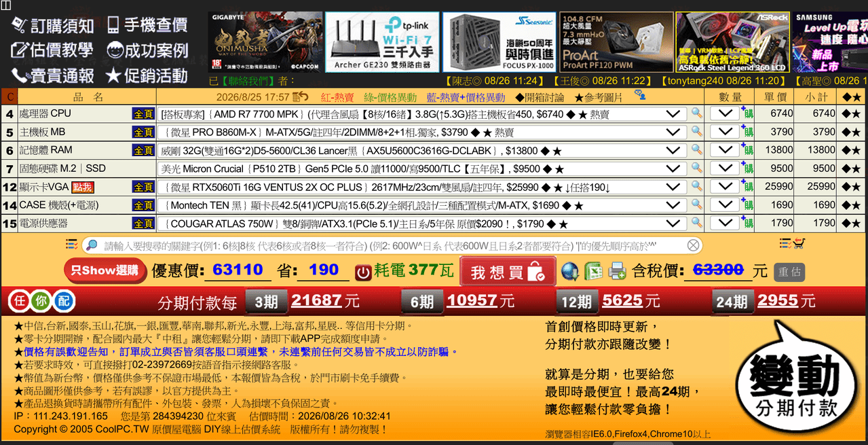
Task: Click the 全頁 button in the 主機板 MB row
Action: (143, 132)
